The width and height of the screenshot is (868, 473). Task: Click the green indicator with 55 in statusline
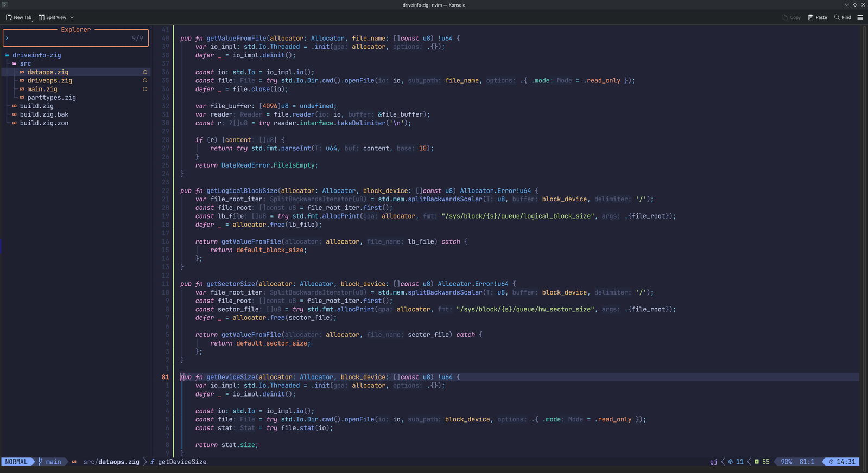[x=762, y=462]
